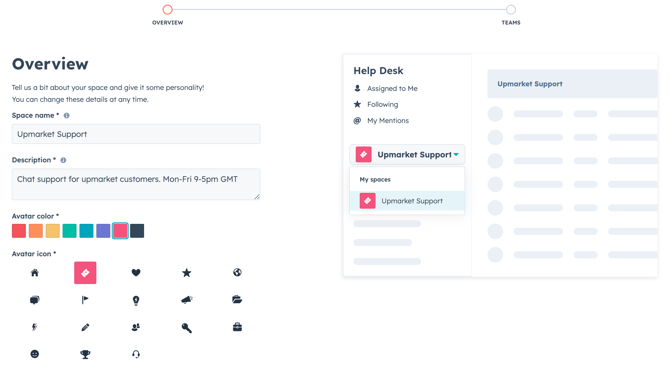This screenshot has height=375, width=671.
Task: Select Upmarket Support under My spaces
Action: click(x=407, y=201)
